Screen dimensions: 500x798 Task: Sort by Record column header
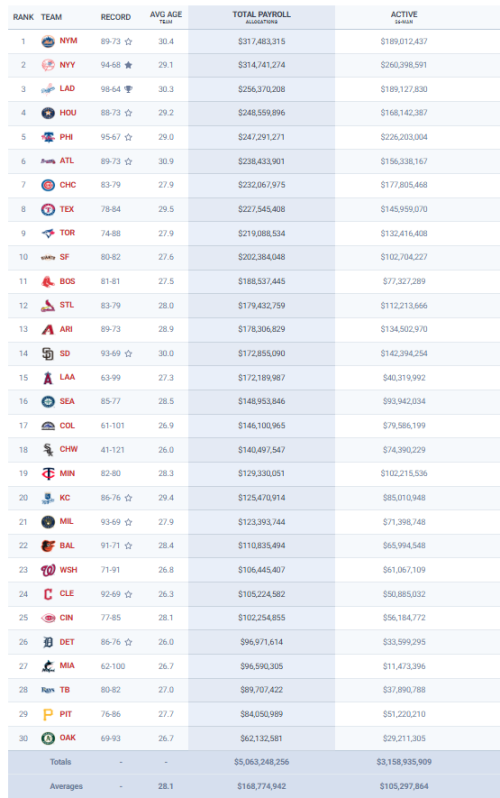pos(116,17)
